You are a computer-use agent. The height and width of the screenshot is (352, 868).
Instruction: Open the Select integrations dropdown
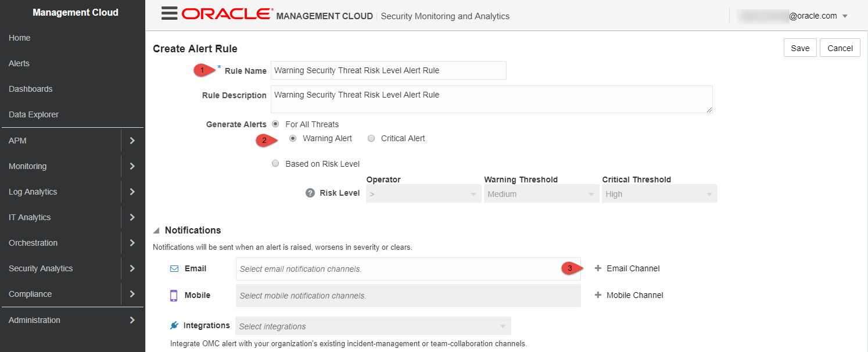373,326
